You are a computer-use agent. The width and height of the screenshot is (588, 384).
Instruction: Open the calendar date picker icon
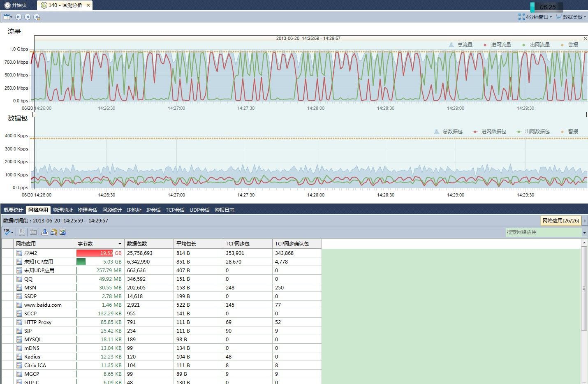click(x=6, y=17)
